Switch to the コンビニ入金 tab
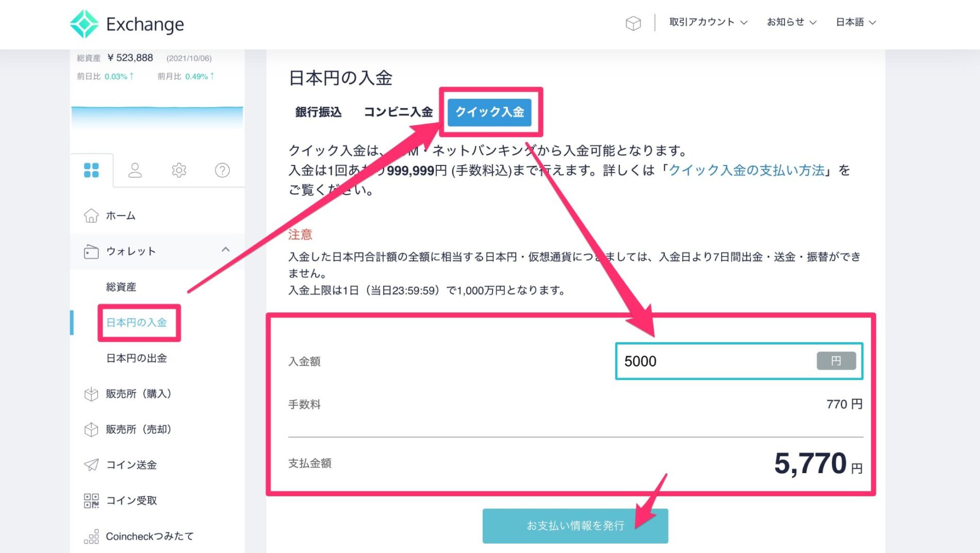The image size is (980, 553). coord(398,112)
